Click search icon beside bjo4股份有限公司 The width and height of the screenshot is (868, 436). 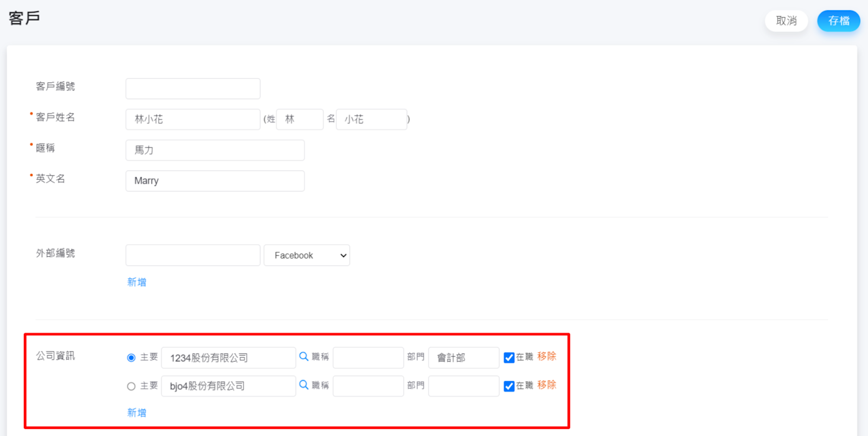(x=304, y=384)
